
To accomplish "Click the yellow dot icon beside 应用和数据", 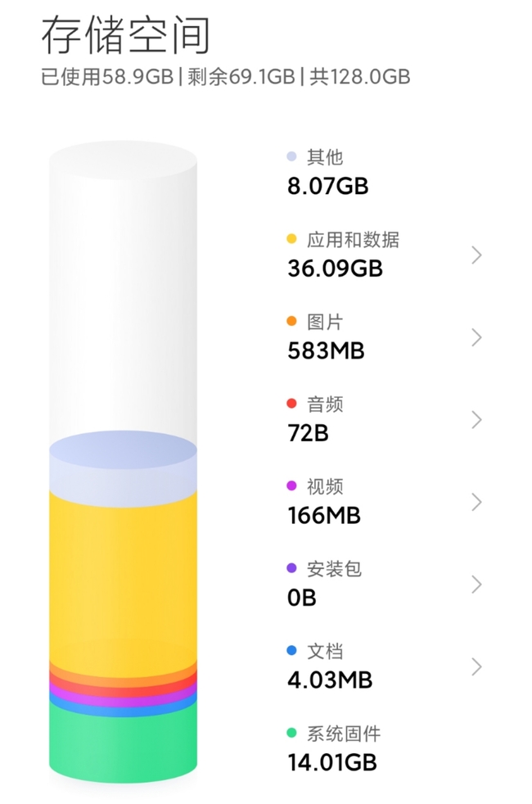I will 291,240.
